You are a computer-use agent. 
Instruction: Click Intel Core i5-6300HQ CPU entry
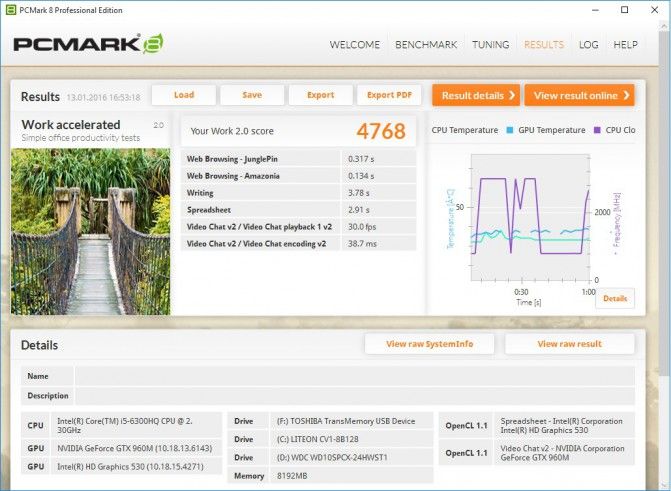pos(137,426)
